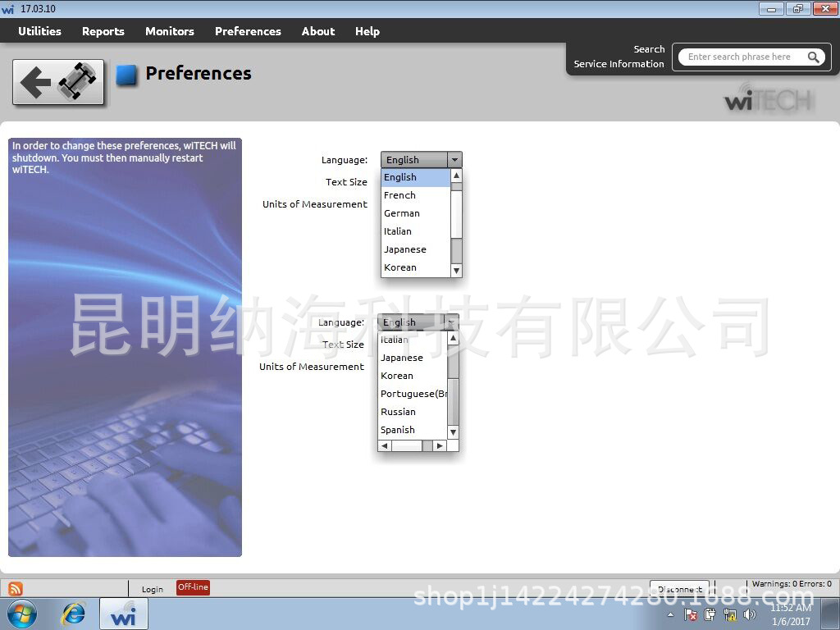Click lower language list scroll-down arrow

coord(453,432)
